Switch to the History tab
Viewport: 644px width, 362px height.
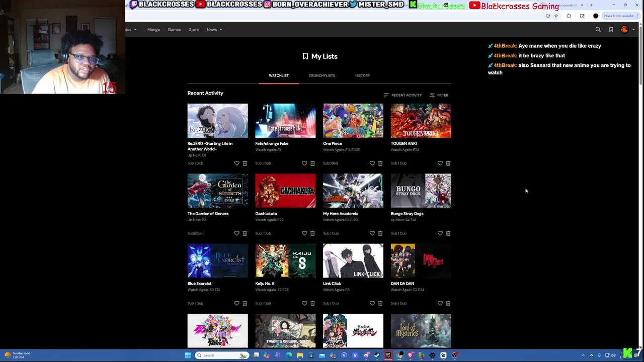click(x=362, y=76)
